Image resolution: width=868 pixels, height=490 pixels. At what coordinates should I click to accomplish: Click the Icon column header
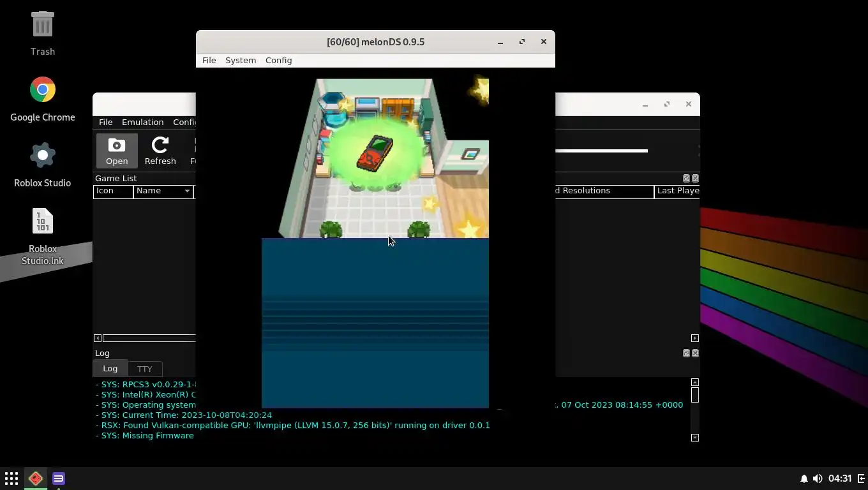[x=113, y=191]
